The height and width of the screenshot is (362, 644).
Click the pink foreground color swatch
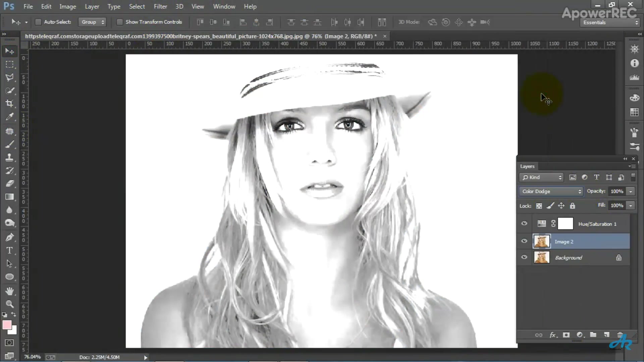pyautogui.click(x=7, y=325)
